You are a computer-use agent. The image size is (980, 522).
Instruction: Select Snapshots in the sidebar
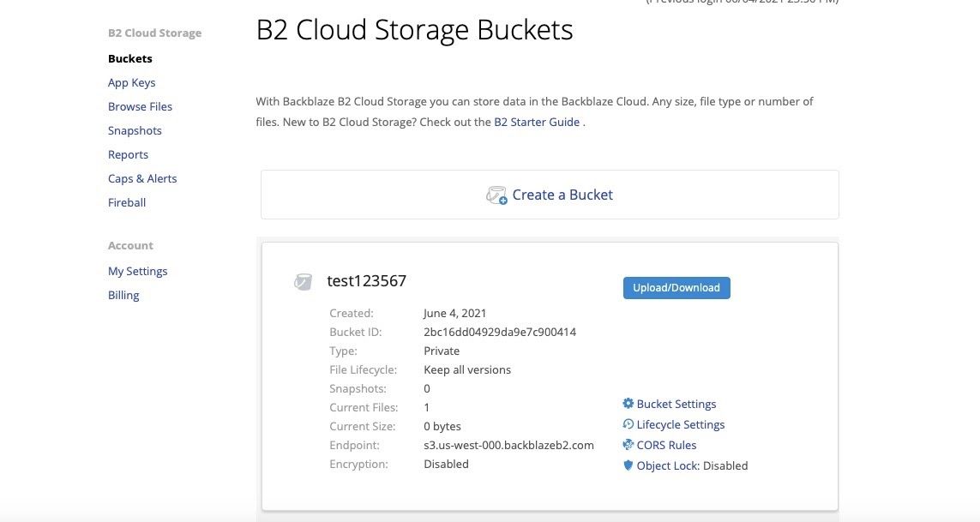135,131
